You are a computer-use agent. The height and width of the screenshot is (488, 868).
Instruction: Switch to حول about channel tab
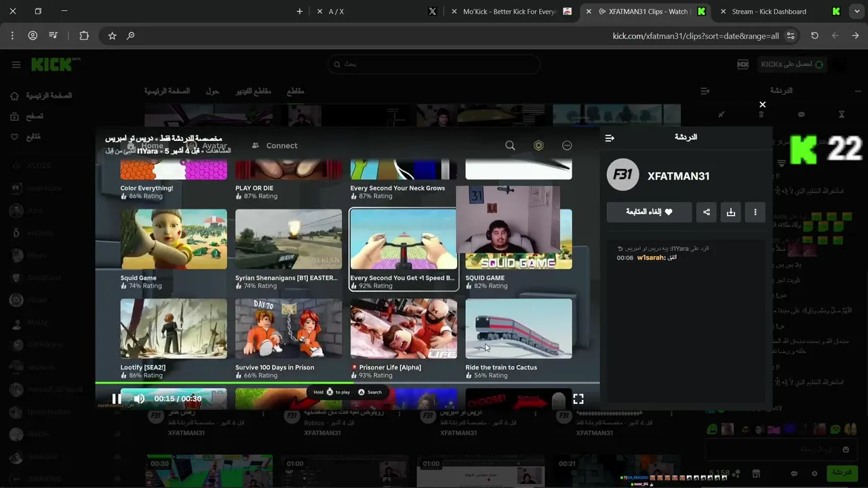(212, 91)
